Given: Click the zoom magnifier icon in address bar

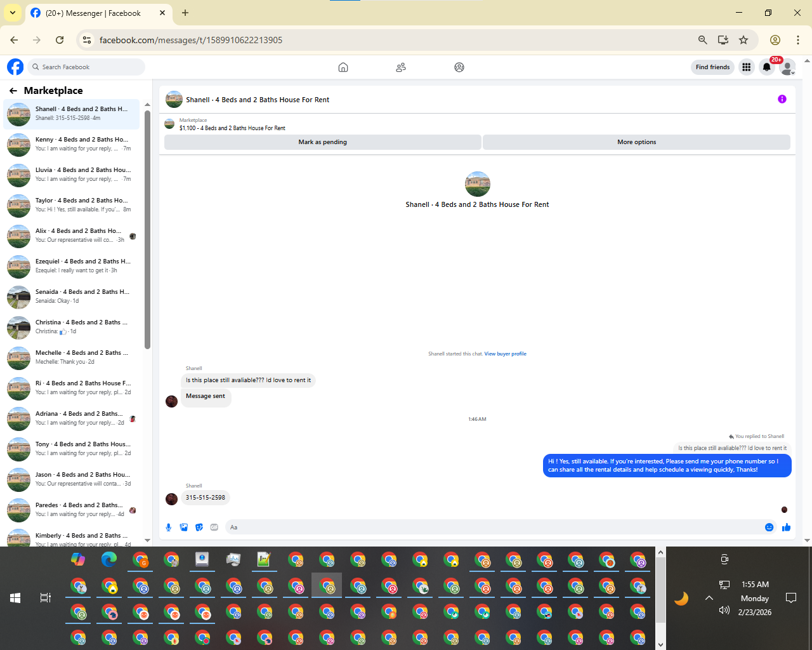Looking at the screenshot, I should [x=703, y=40].
